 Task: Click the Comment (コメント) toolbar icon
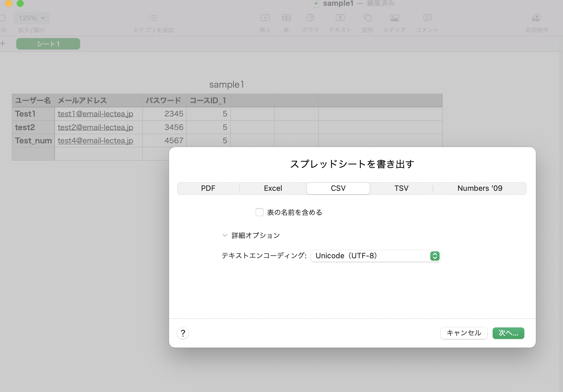coord(427,18)
